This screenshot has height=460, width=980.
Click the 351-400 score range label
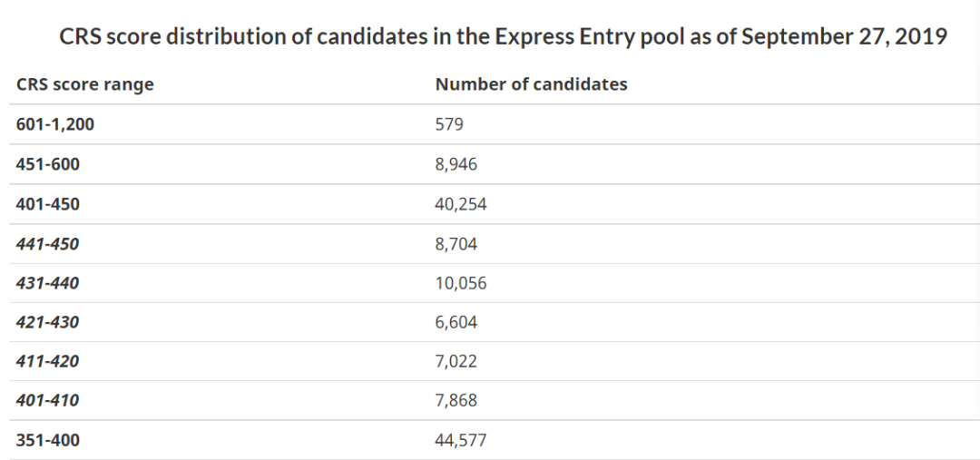tap(48, 440)
